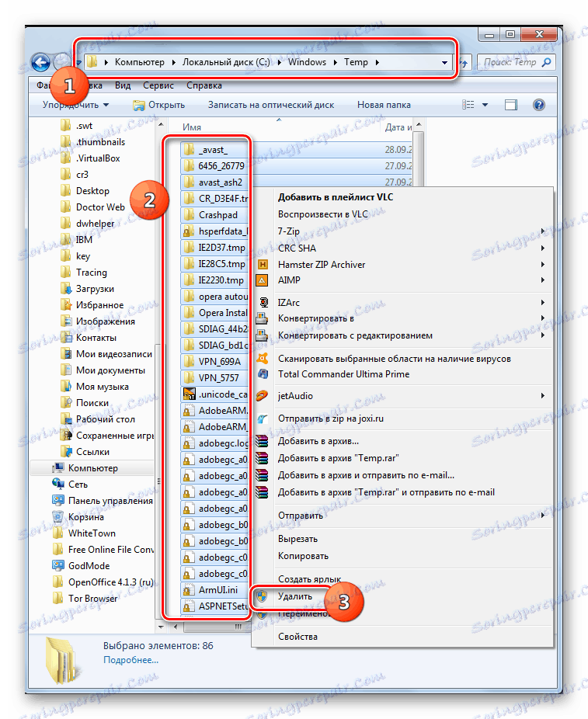Screen dimensions: 588x719
Task: Expand the 7-Zip submenu
Action: point(543,231)
